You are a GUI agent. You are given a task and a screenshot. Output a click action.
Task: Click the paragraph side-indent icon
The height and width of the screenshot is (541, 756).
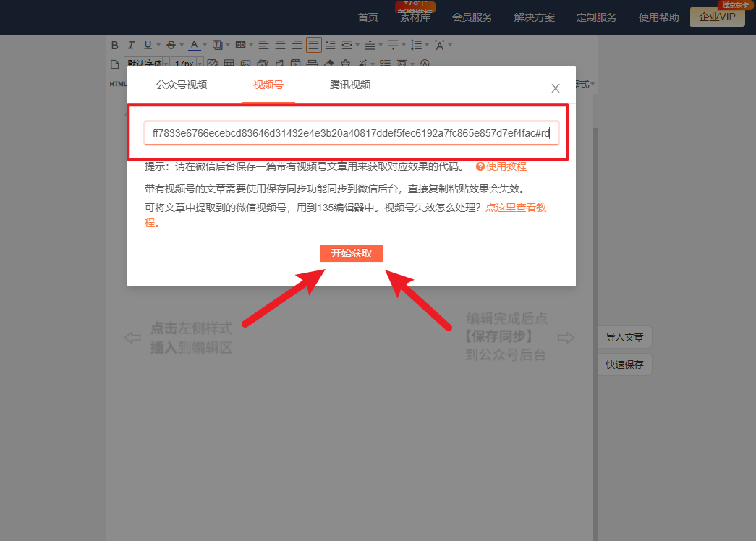click(347, 45)
